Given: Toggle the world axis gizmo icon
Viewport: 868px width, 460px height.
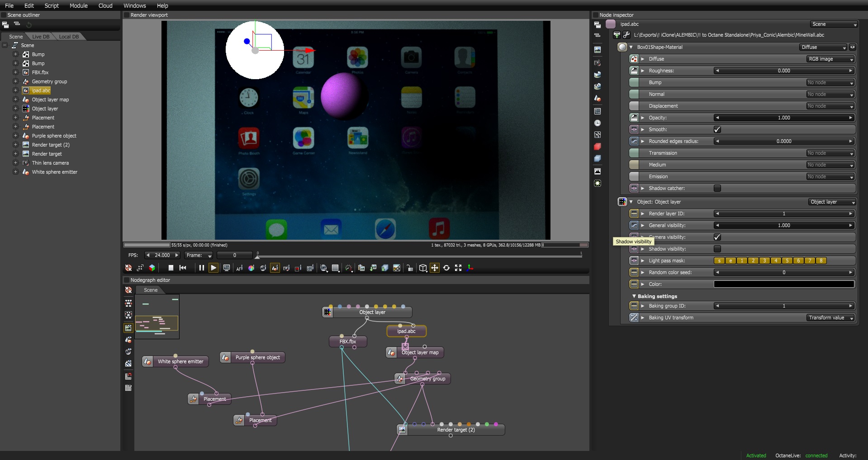Looking at the screenshot, I should 470,268.
